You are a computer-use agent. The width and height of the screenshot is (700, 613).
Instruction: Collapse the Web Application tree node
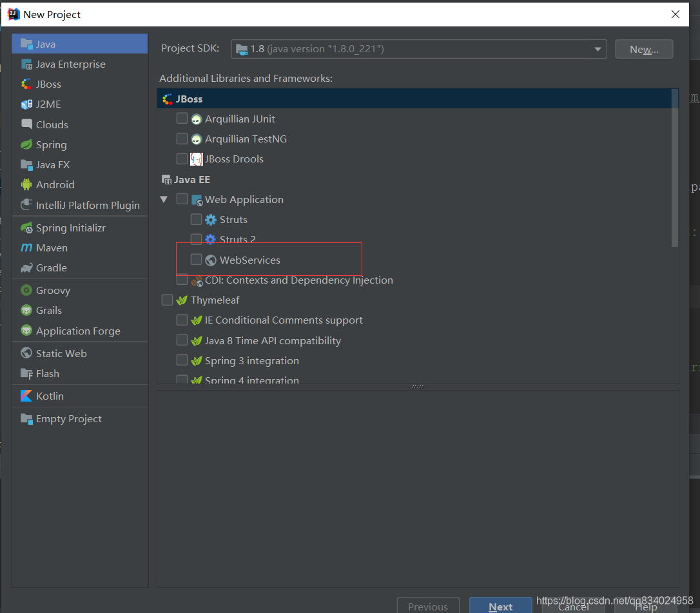(x=164, y=200)
